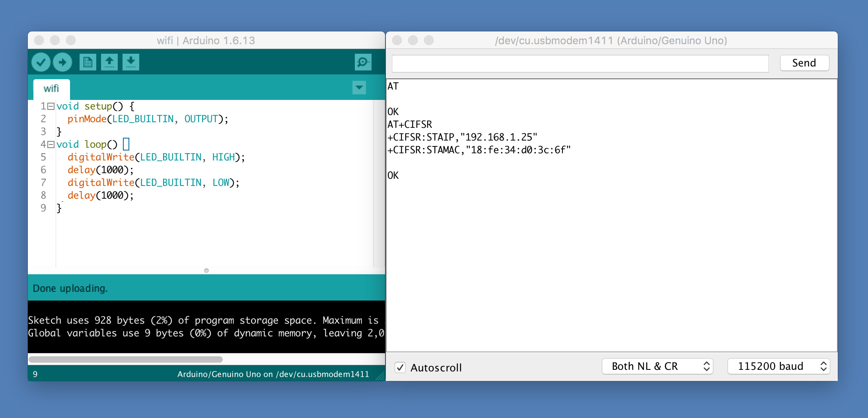Screen dimensions: 868x418
Task: Click the Send button in serial monitor
Action: (804, 63)
